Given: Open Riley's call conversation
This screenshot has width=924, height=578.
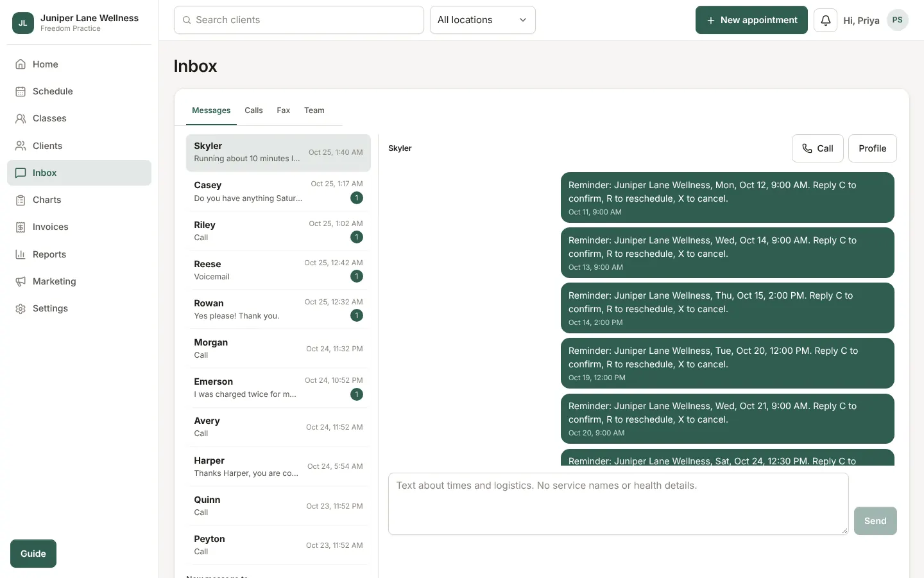Looking at the screenshot, I should coord(278,231).
